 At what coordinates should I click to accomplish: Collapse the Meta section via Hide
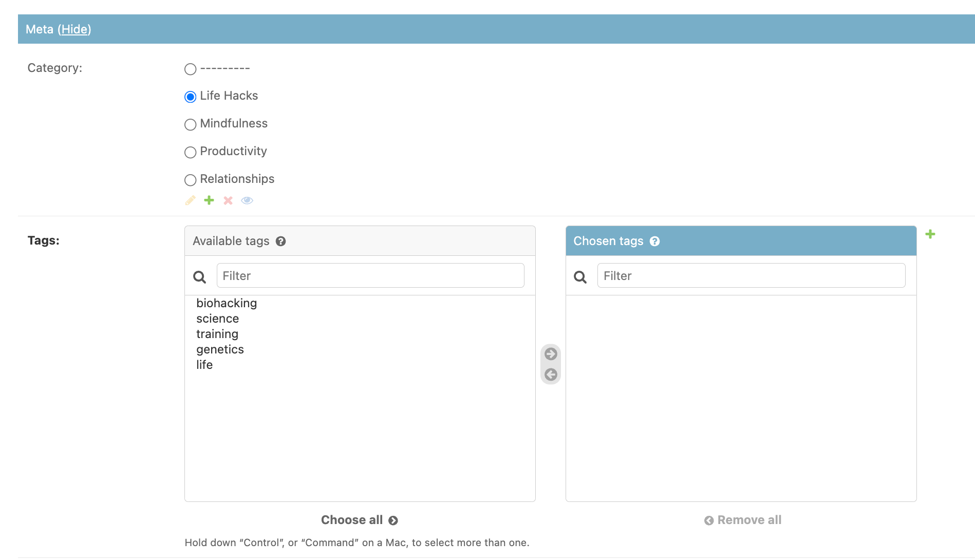pyautogui.click(x=75, y=29)
